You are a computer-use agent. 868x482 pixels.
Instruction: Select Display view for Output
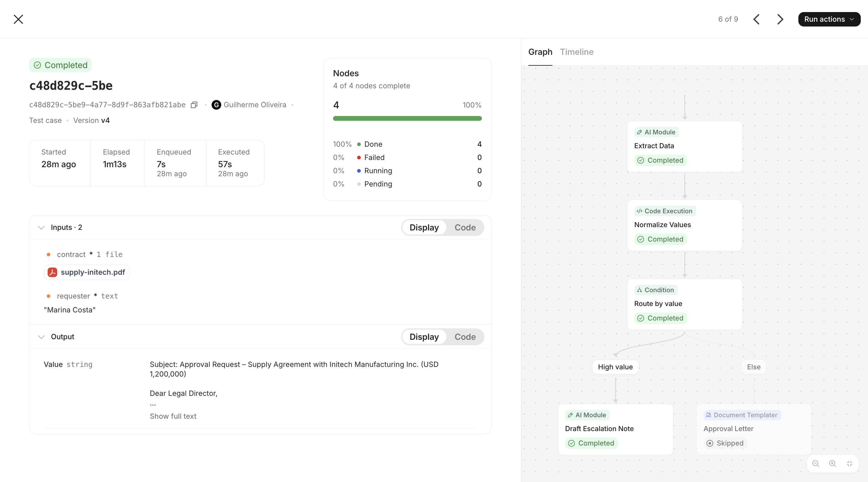424,337
